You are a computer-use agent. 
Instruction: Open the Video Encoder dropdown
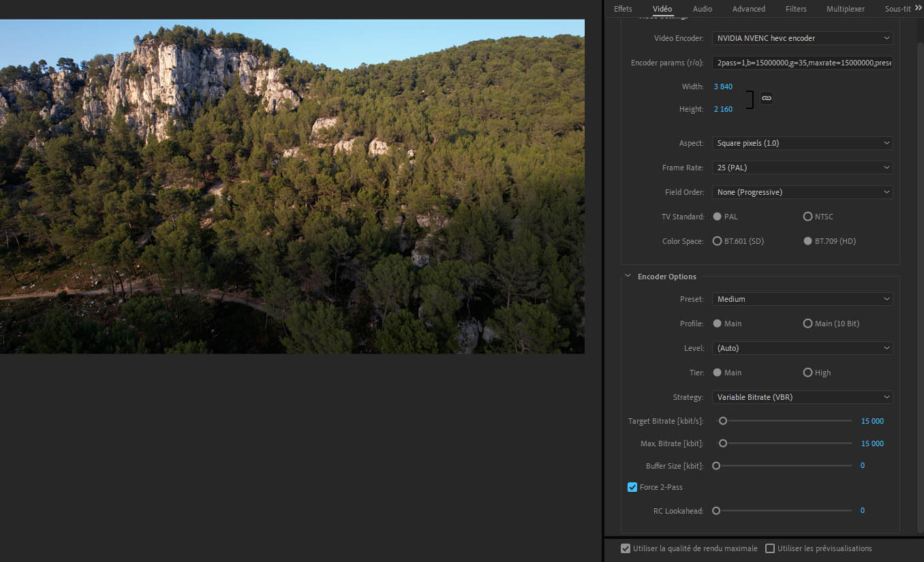[x=803, y=38]
